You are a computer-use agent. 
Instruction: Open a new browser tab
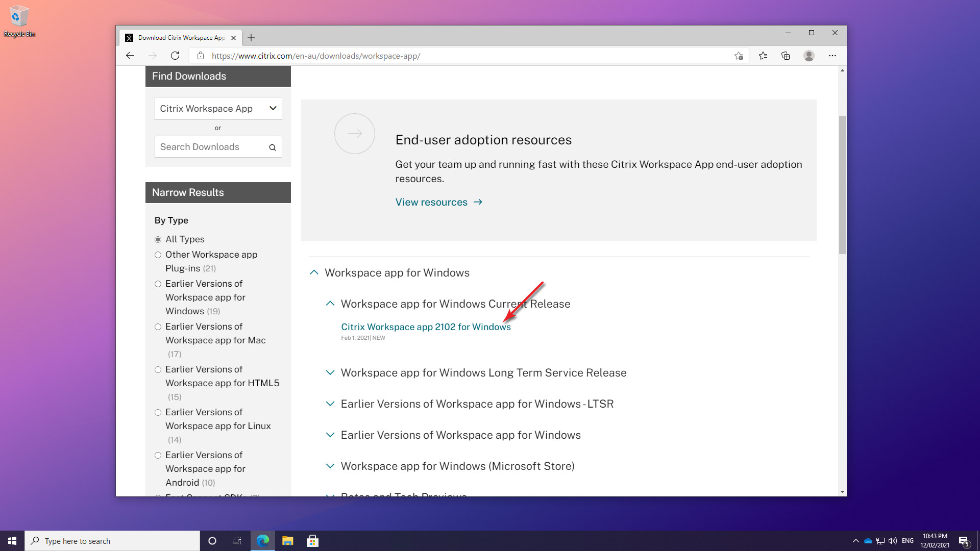(251, 38)
